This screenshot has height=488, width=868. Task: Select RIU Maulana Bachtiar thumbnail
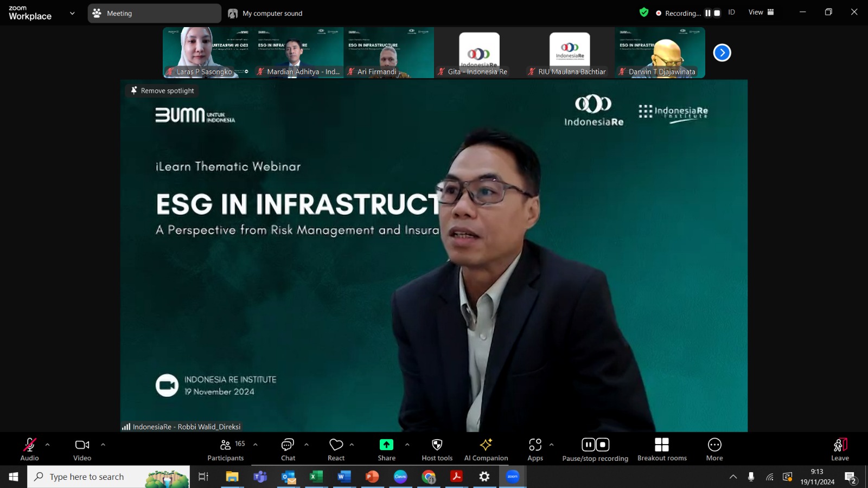(570, 53)
